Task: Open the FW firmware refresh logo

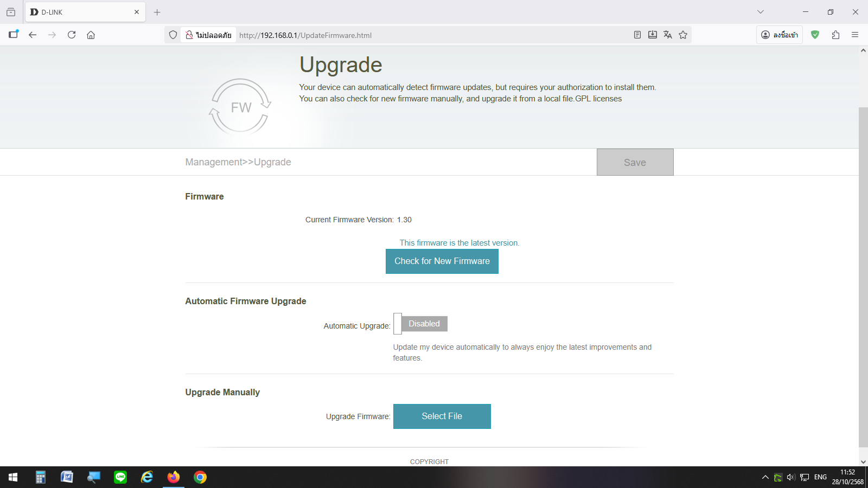Action: pyautogui.click(x=240, y=107)
